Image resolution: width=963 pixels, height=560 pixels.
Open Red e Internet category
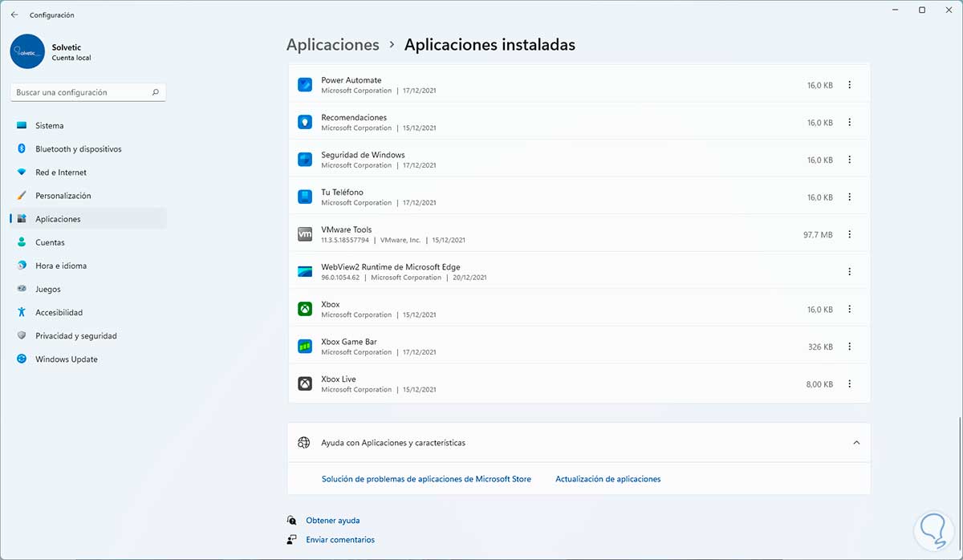[88, 172]
